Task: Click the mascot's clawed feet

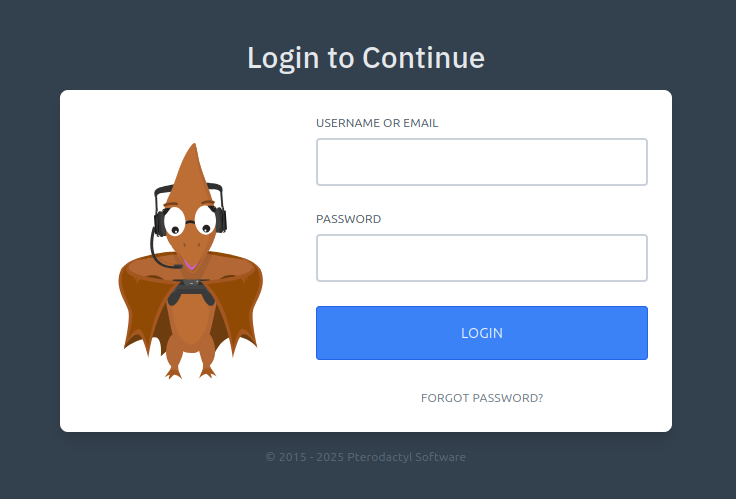Action: pyautogui.click(x=190, y=373)
